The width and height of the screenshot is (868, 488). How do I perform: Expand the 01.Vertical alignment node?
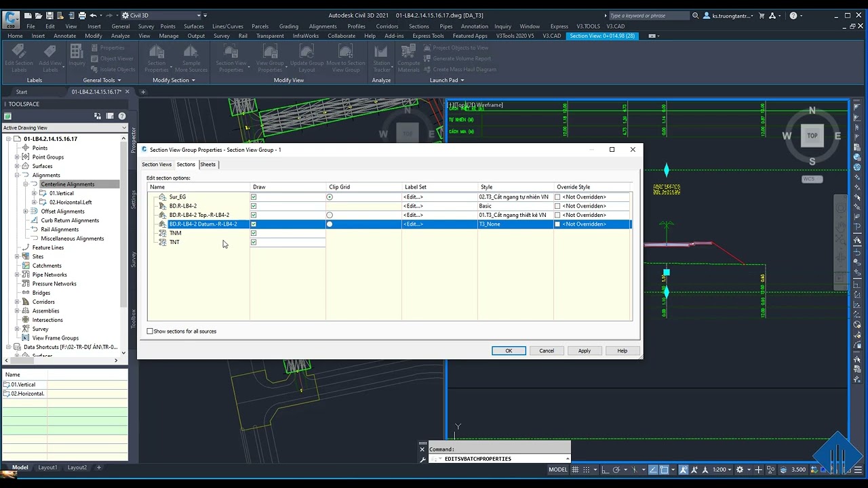pyautogui.click(x=34, y=193)
